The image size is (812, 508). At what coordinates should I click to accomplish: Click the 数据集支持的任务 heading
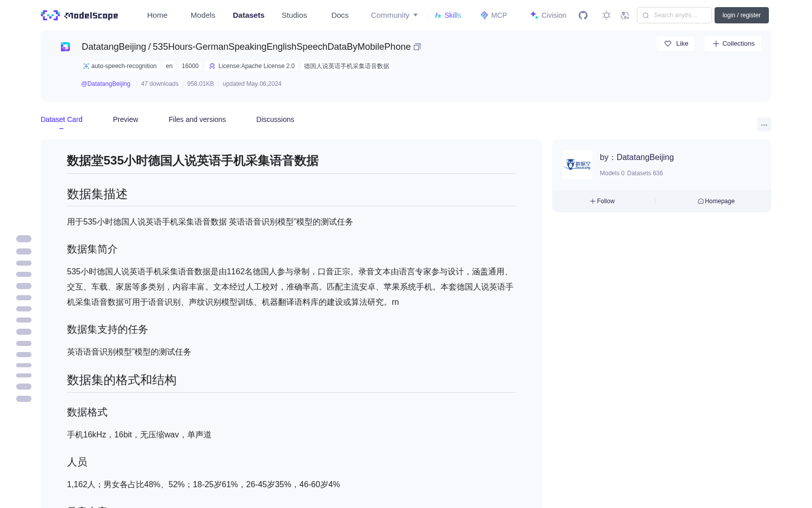(x=108, y=329)
